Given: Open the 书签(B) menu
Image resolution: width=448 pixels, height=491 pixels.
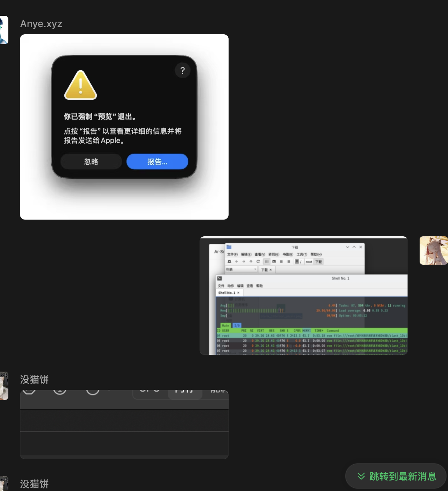Looking at the screenshot, I should (288, 254).
